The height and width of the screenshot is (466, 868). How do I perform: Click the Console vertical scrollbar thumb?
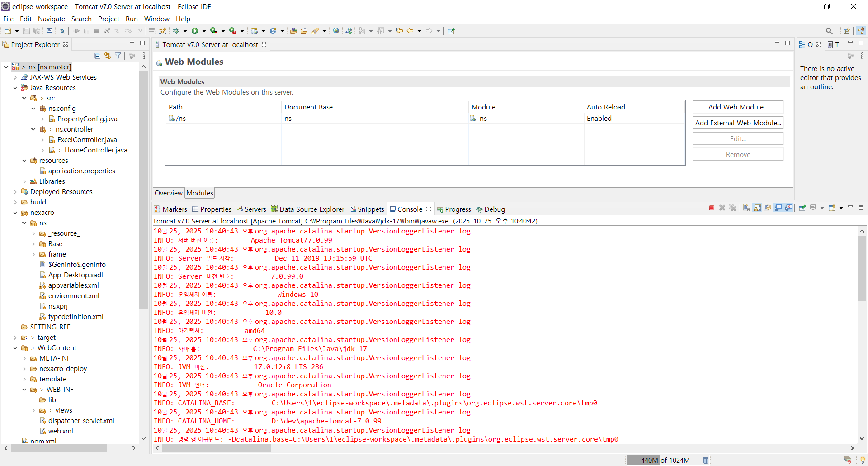tap(862, 268)
